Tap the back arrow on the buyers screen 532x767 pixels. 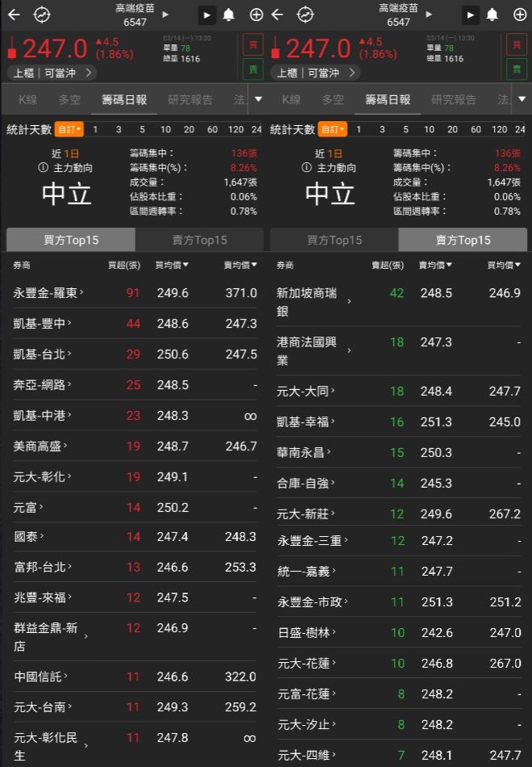[15, 15]
